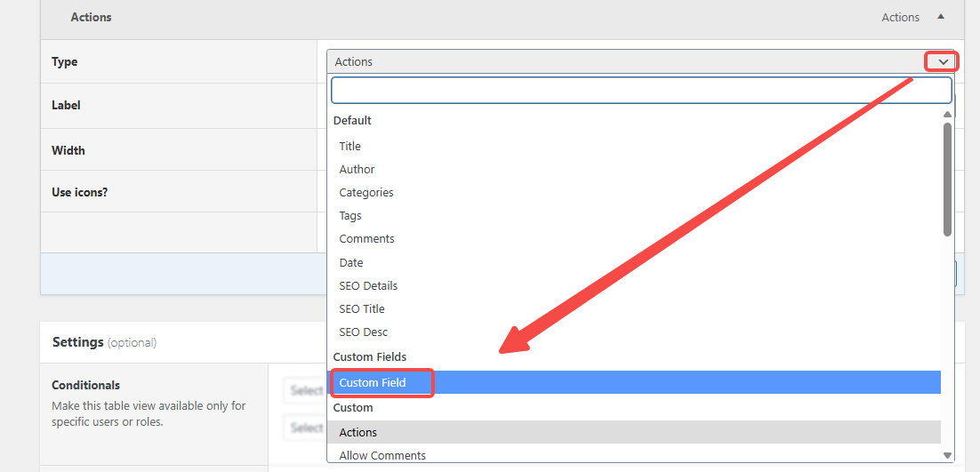This screenshot has height=472, width=980.
Task: Pick SEO Title from the list
Action: [x=362, y=308]
